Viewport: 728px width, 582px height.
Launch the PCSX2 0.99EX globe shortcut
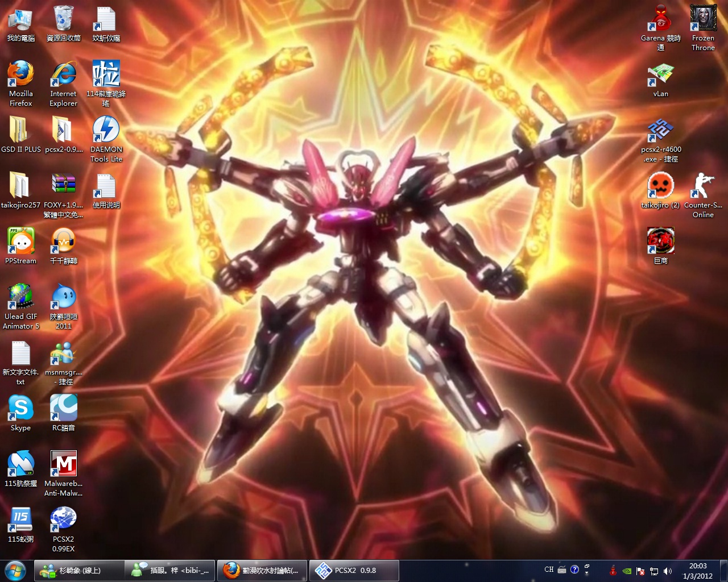pyautogui.click(x=64, y=529)
